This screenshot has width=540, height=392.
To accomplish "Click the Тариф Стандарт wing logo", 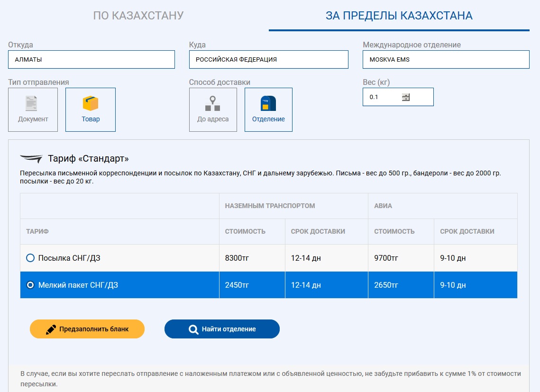I will [31, 158].
